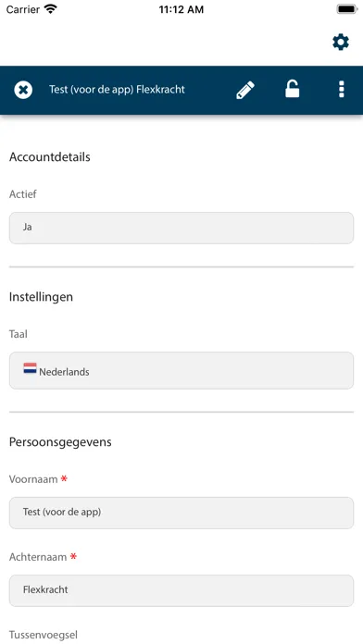Tap the Accountdetails section heading
This screenshot has height=644, width=363.
(x=50, y=157)
